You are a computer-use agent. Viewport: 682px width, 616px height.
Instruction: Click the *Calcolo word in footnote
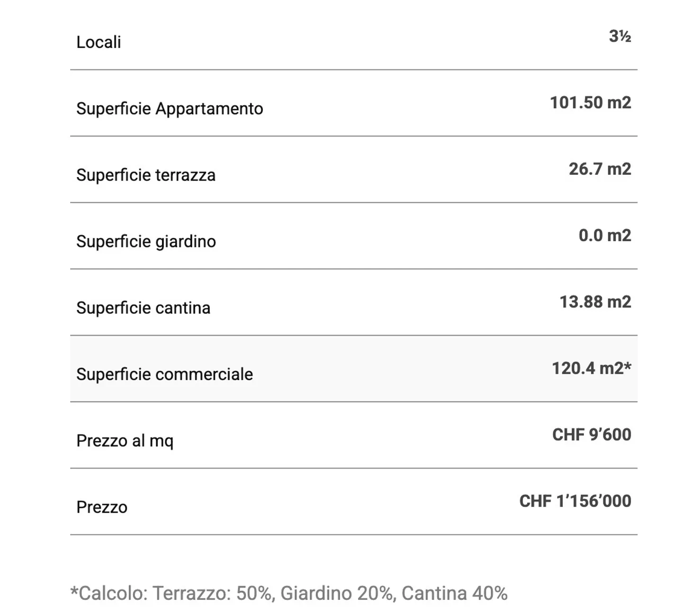click(108, 593)
